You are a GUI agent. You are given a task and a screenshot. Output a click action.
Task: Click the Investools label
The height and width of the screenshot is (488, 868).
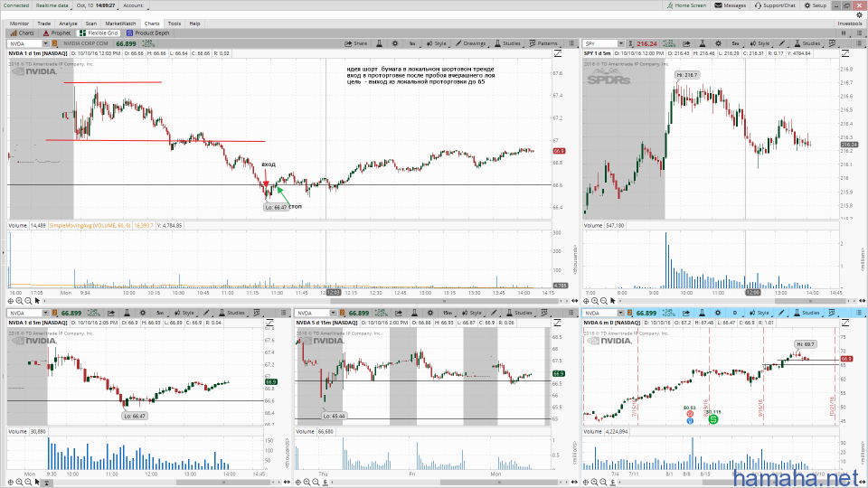point(849,23)
